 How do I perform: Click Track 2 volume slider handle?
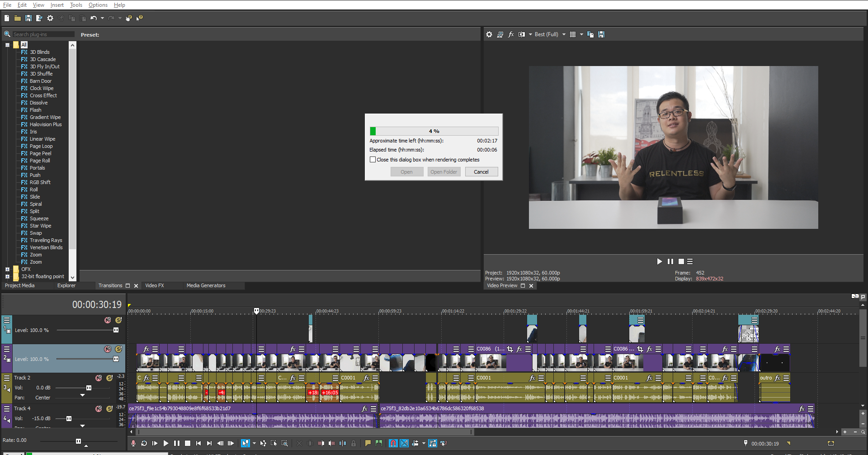pos(89,388)
